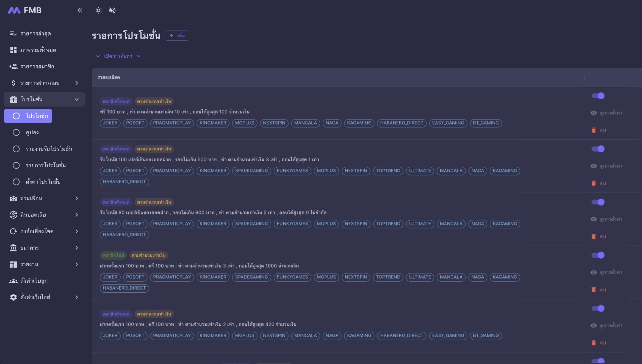Switch the light/dark theme via the sun icon
Image resolution: width=642 pixels, height=364 pixels.
click(x=98, y=10)
